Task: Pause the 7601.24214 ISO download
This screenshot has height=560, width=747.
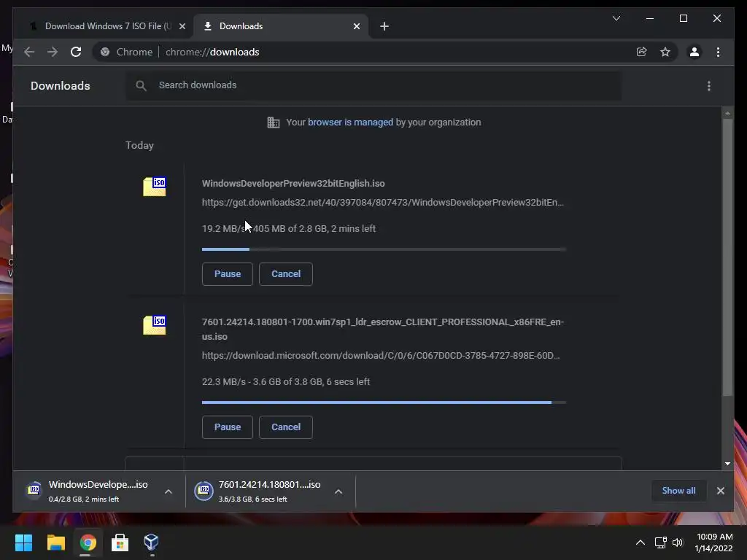Action: 228,427
